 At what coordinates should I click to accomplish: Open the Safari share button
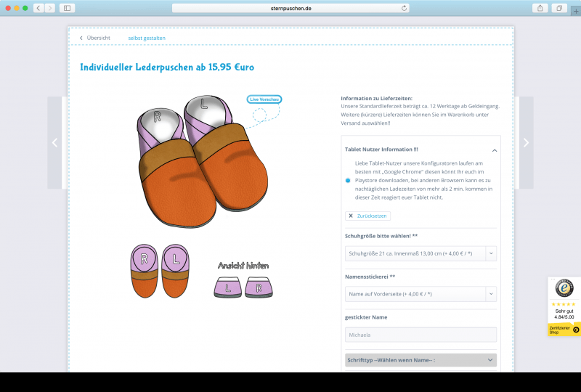540,8
